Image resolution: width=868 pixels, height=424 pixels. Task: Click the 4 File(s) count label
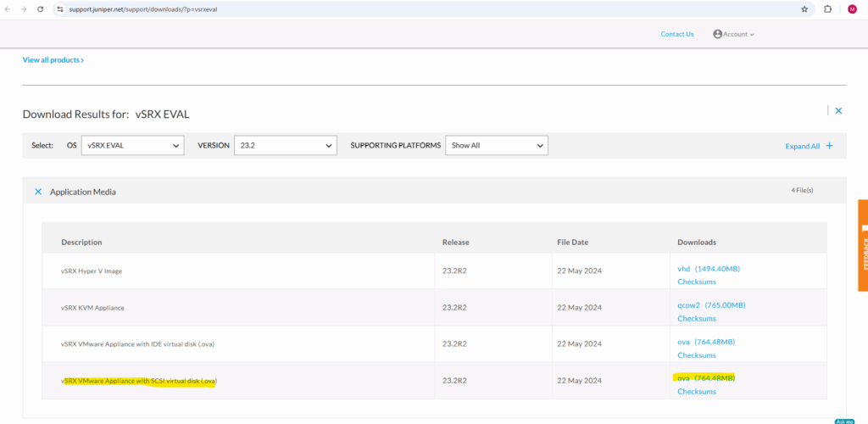point(802,191)
